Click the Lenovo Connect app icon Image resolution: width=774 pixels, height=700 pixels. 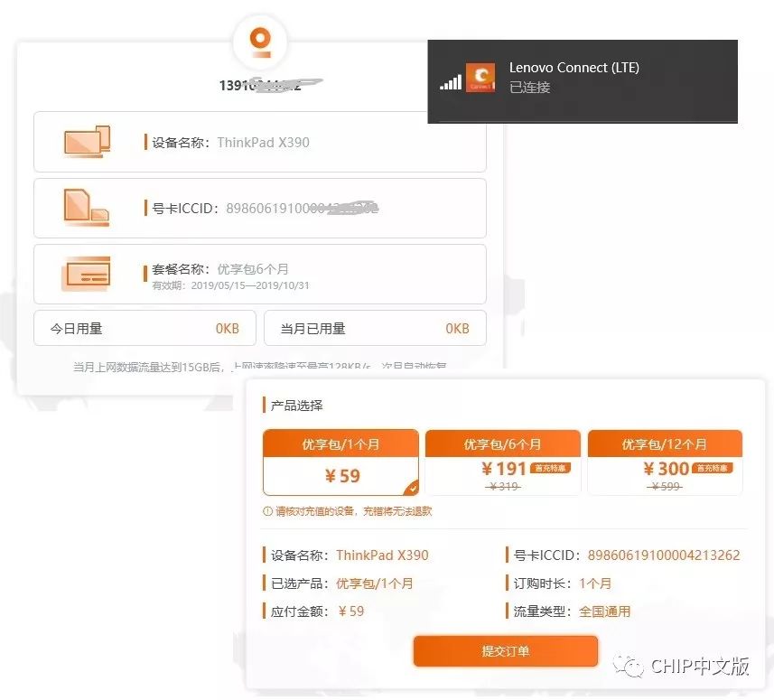[480, 78]
